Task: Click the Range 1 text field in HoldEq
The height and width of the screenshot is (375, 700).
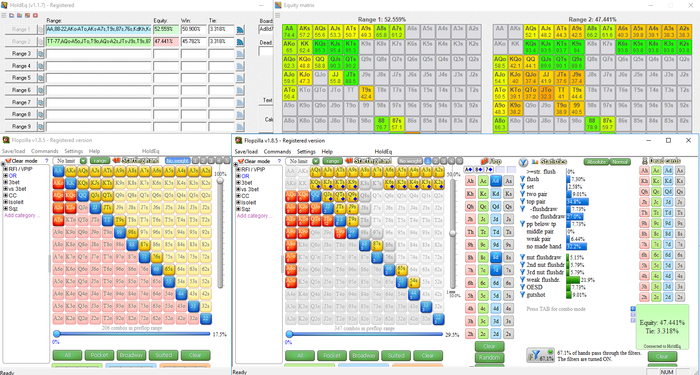Action: coord(98,29)
